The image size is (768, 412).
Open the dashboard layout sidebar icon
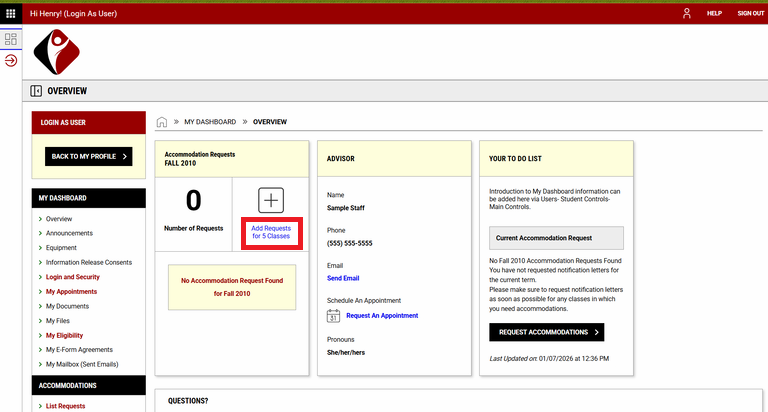11,39
